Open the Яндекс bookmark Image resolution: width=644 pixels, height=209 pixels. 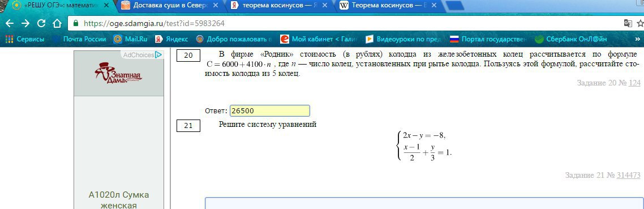(x=171, y=39)
